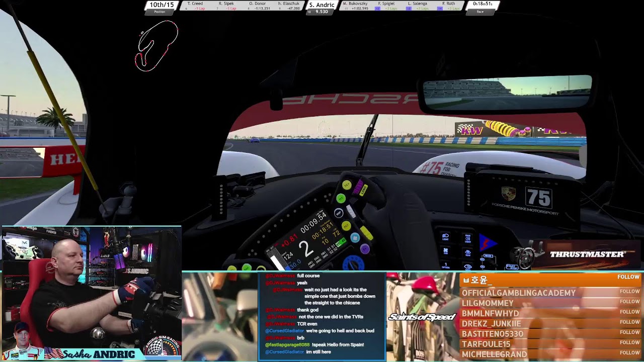The image size is (644, 362).
Task: Click the track map outline icon
Action: [156, 46]
